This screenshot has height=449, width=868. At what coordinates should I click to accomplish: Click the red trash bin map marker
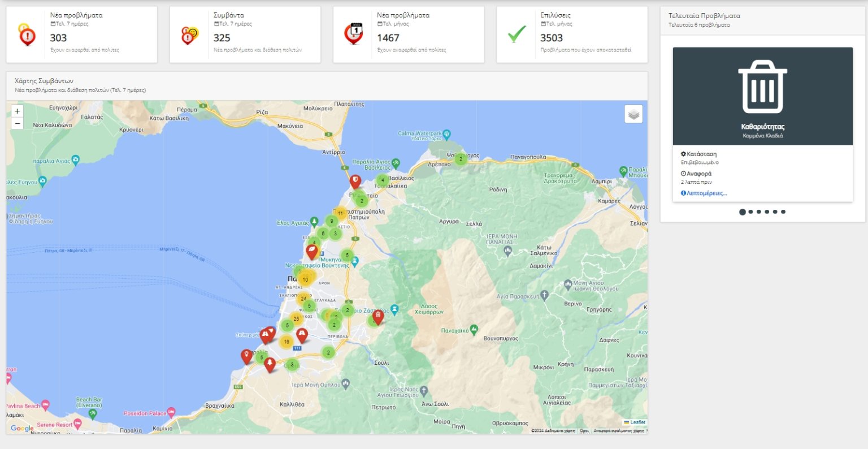[378, 317]
